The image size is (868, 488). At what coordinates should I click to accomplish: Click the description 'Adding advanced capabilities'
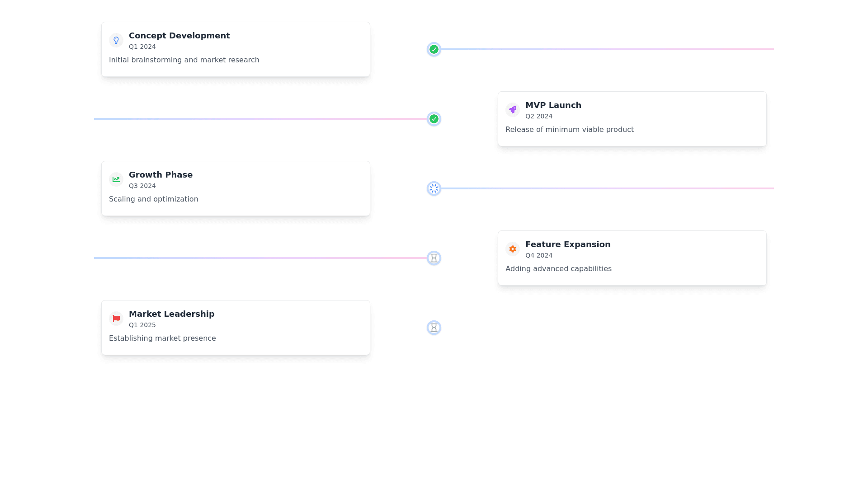point(558,268)
